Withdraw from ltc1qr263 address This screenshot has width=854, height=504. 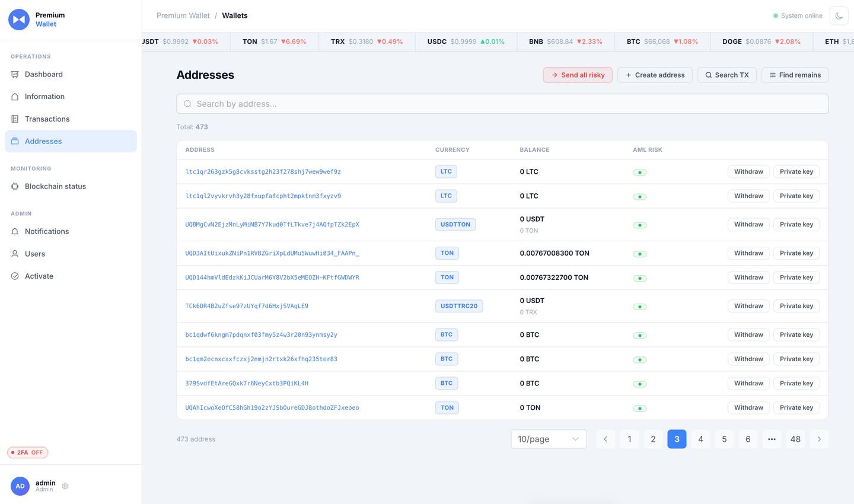[x=748, y=172]
